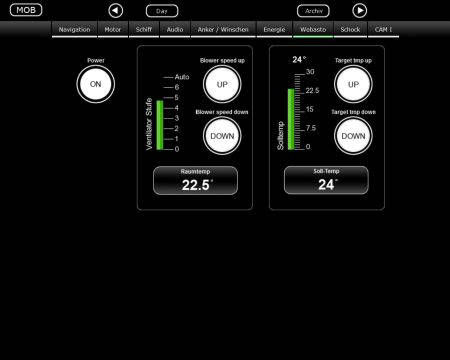Switch to the Energie tab
The height and width of the screenshot is (360, 450).
(274, 30)
